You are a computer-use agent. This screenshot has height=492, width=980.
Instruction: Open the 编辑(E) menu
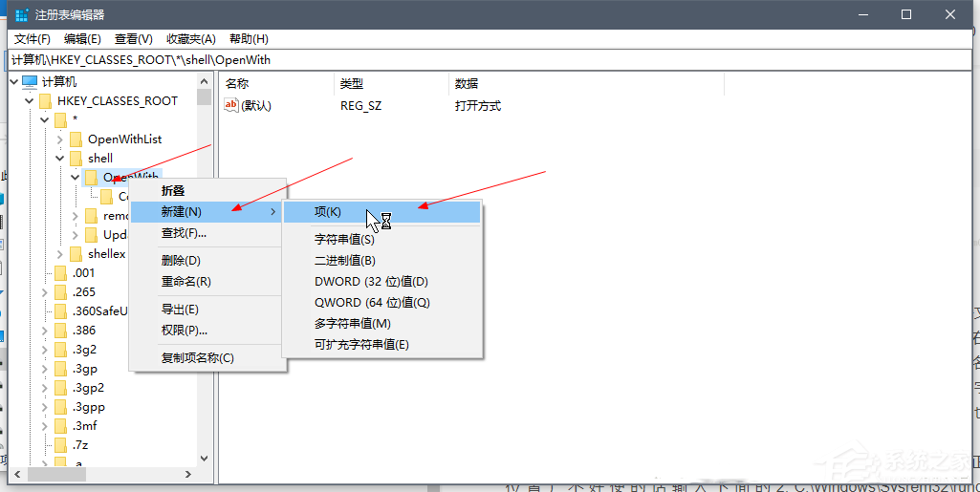[82, 39]
